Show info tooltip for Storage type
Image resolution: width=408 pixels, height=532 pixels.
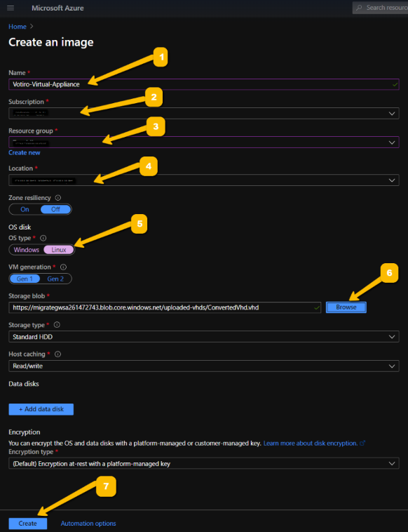(x=57, y=325)
